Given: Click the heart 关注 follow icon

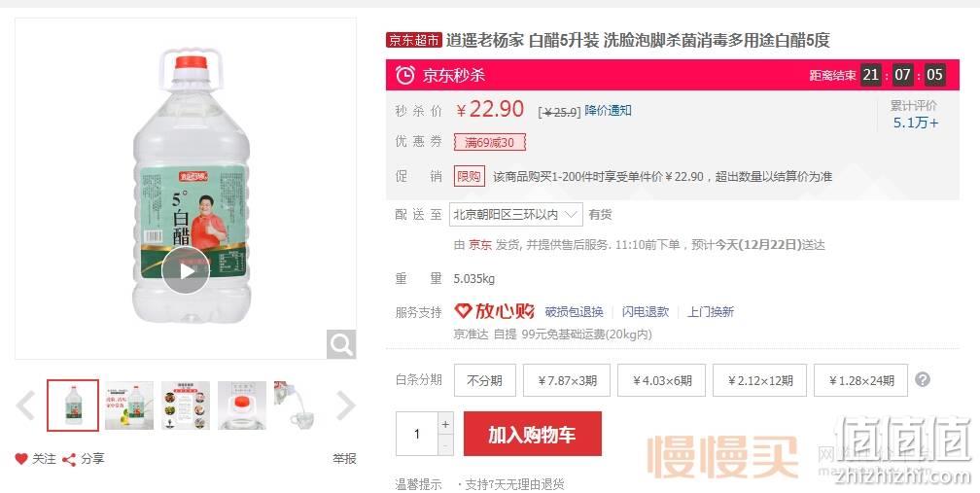Looking at the screenshot, I should (21, 459).
